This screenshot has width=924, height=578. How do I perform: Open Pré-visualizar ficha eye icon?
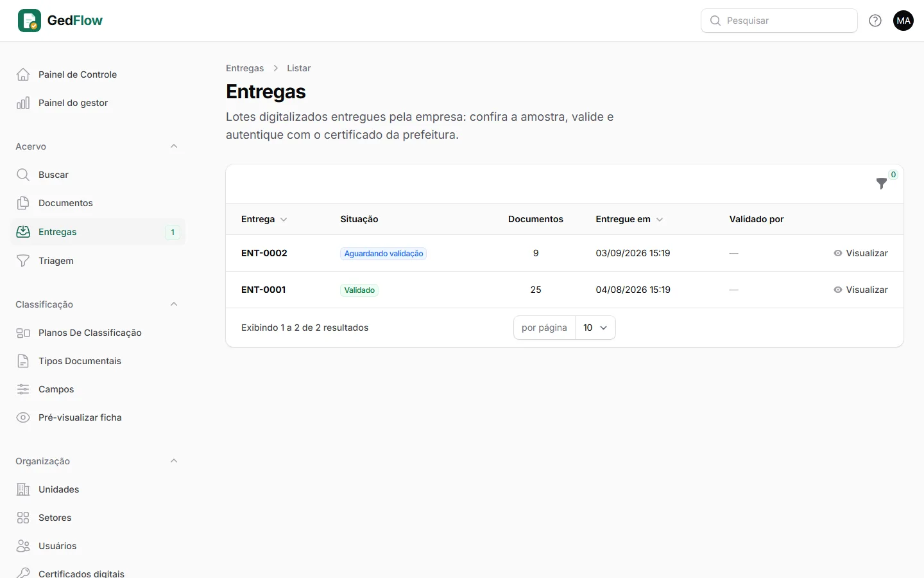pos(23,417)
